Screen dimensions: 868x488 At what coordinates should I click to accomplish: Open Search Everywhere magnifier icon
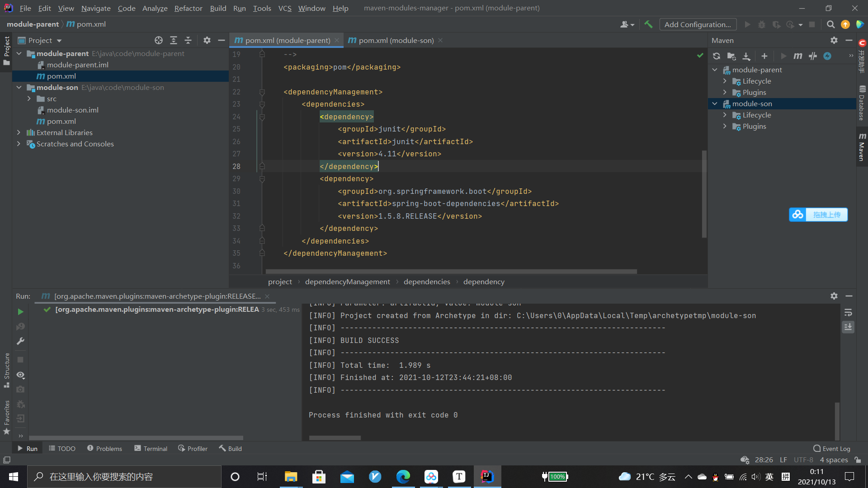(x=831, y=24)
